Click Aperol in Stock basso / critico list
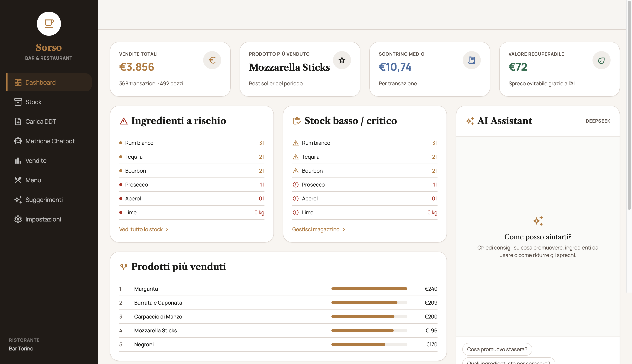Image resolution: width=632 pixels, height=364 pixels. [310, 199]
